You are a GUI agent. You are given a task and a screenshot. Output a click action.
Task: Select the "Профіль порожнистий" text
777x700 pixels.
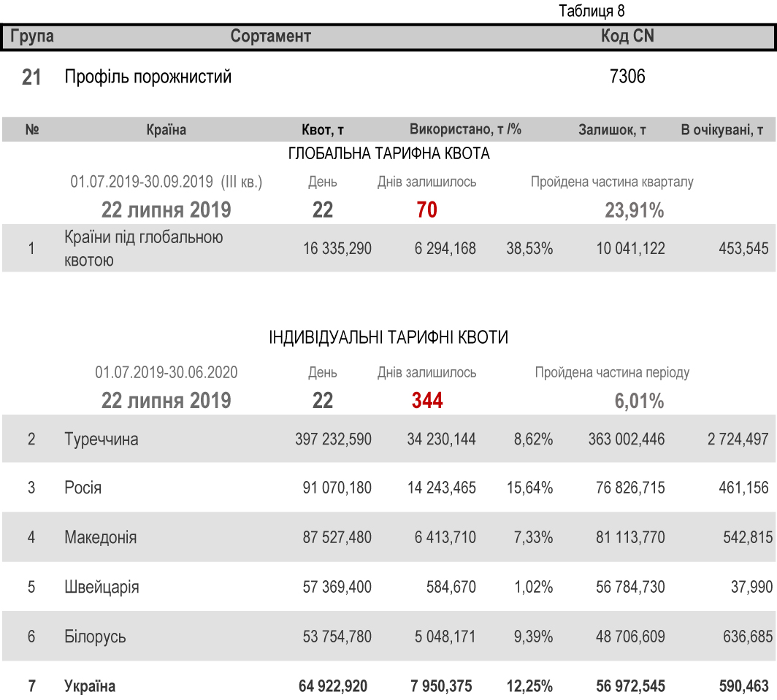coord(148,77)
